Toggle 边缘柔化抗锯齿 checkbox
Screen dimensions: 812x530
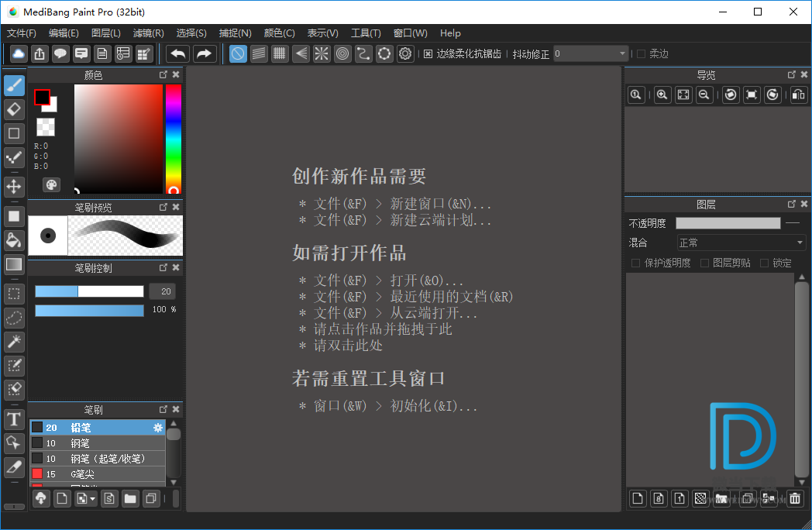tap(428, 54)
